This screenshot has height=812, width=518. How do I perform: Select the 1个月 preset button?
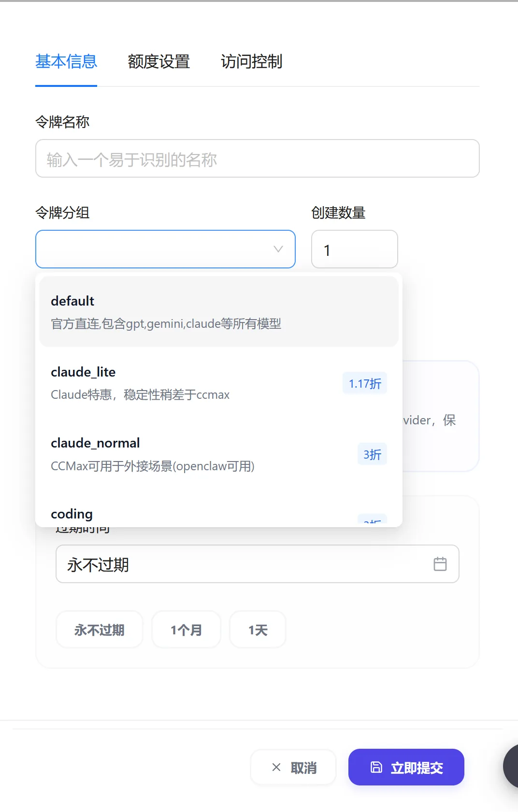tap(186, 630)
